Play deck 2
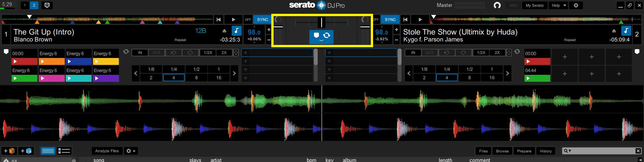Image resolution: width=644 pixels, height=162 pixels. [x=420, y=20]
